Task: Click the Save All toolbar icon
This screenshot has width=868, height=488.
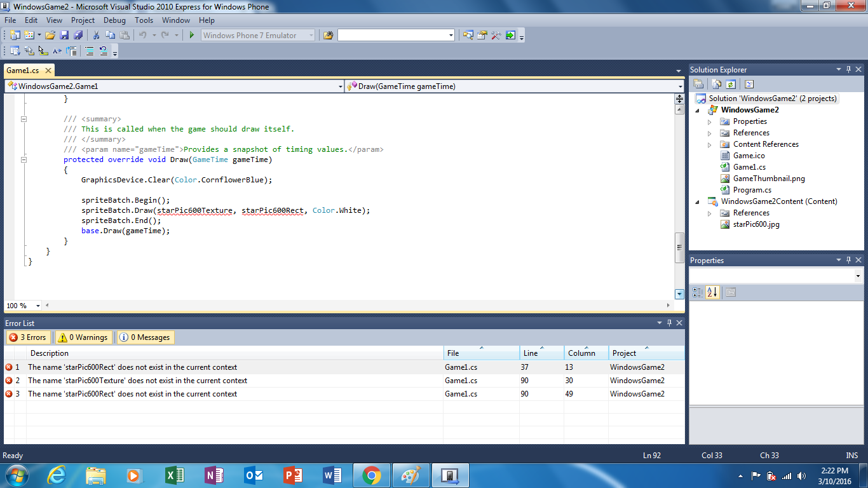Action: click(x=78, y=36)
